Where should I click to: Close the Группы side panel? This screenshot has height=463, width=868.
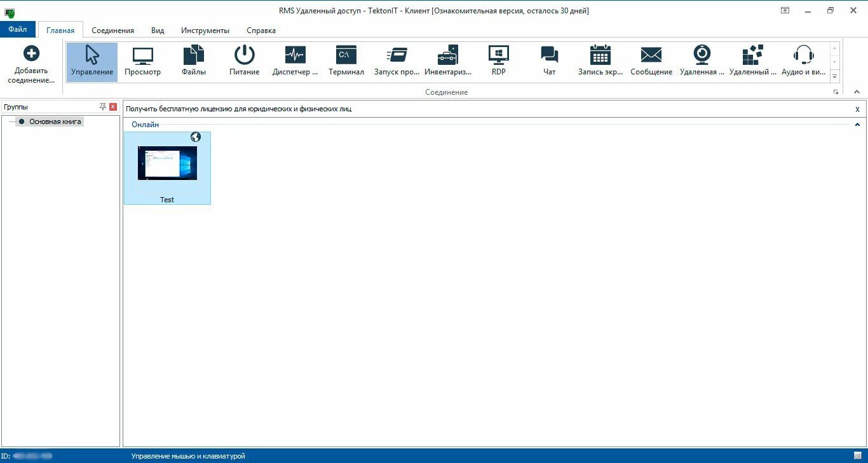tap(113, 107)
